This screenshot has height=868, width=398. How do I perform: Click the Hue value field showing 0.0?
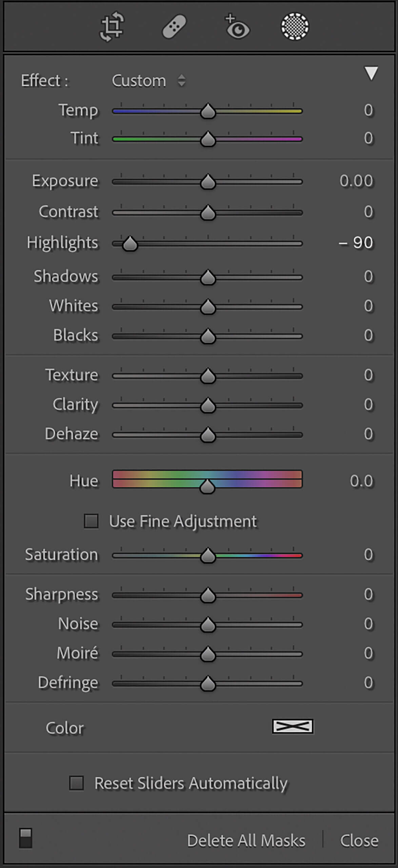361,481
